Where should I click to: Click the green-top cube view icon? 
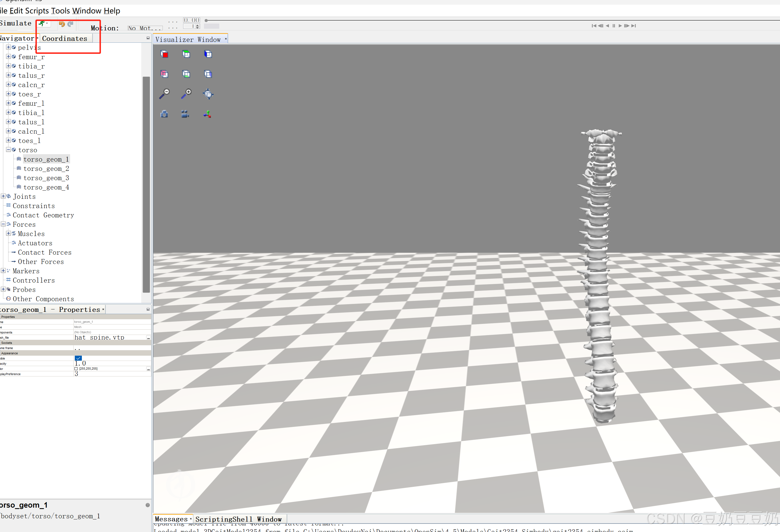(x=186, y=54)
